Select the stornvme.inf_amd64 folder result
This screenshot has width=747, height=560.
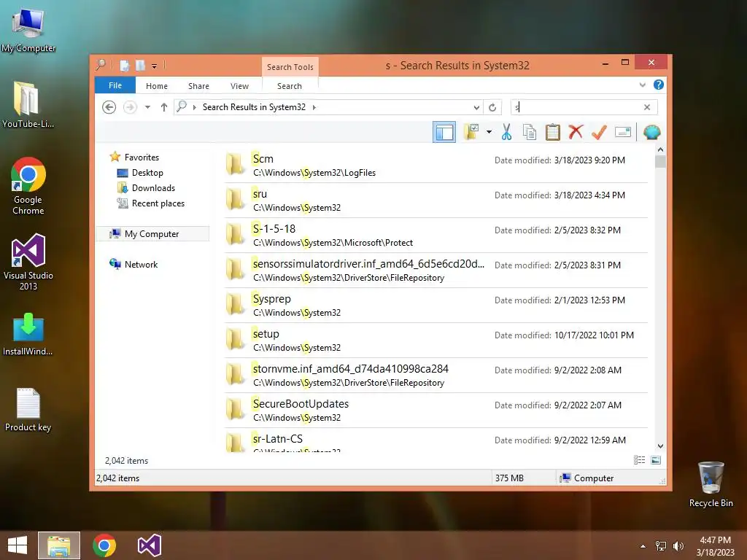[436, 376]
